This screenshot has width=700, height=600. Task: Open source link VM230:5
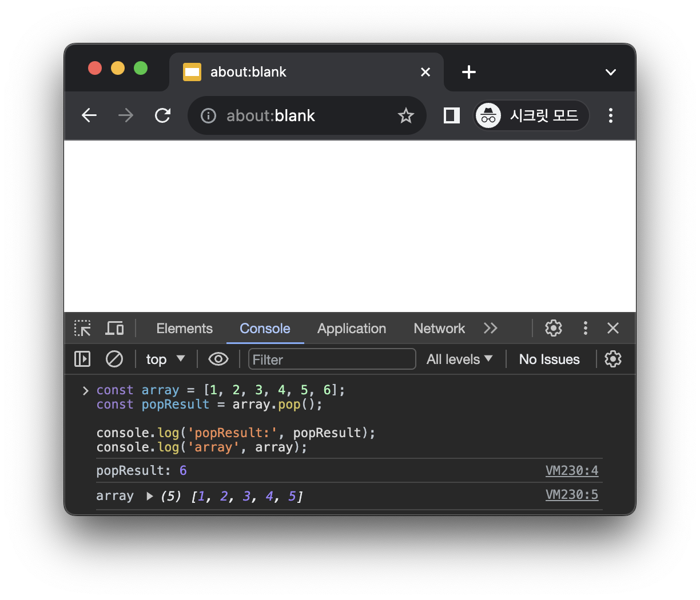click(x=572, y=495)
